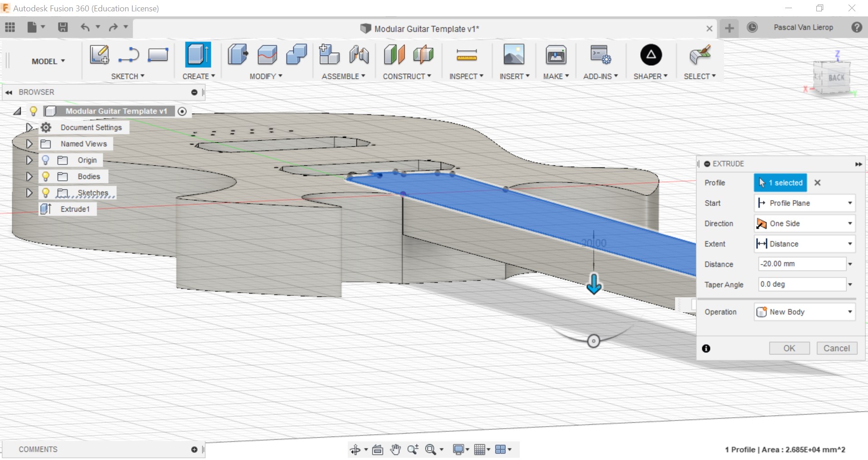The height and width of the screenshot is (460, 868).
Task: Click the Distance input field
Action: (x=801, y=264)
